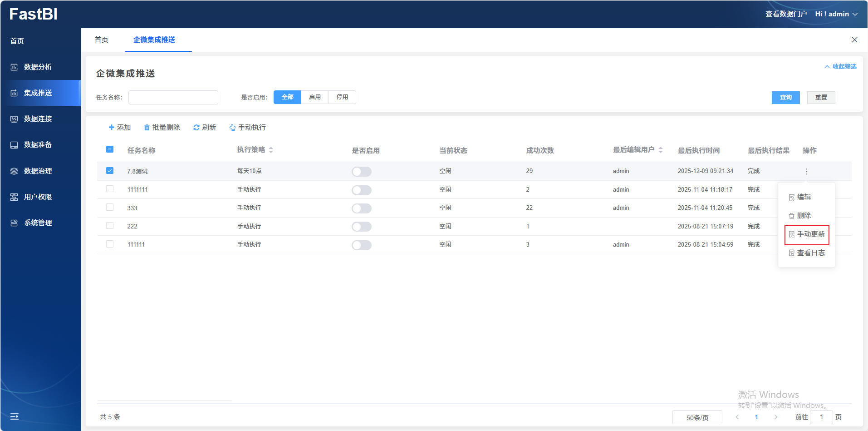868x431 pixels.
Task: Open the three-dot actions menu for 7.8测试
Action: tap(806, 171)
